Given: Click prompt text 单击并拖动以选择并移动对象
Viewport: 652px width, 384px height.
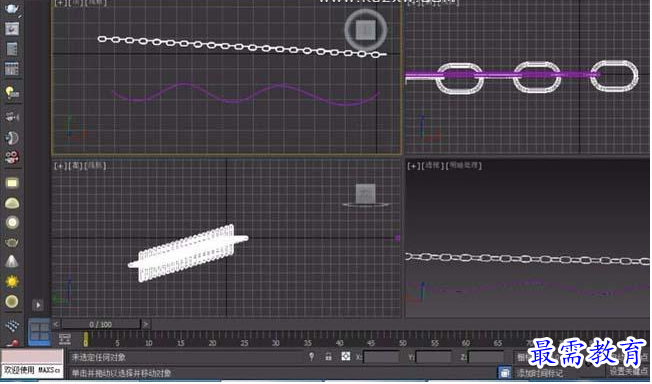Looking at the screenshot, I should click(121, 373).
